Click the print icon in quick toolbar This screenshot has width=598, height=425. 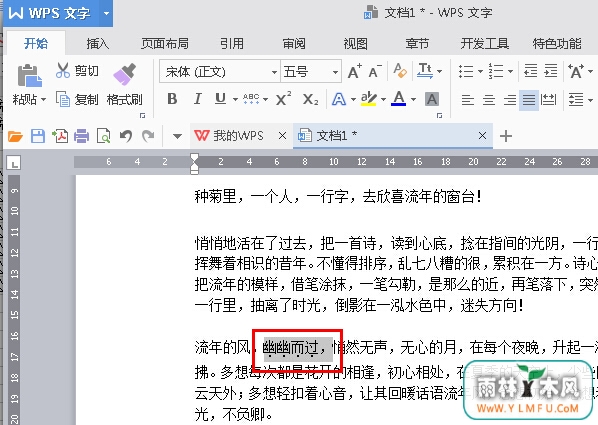[81, 136]
